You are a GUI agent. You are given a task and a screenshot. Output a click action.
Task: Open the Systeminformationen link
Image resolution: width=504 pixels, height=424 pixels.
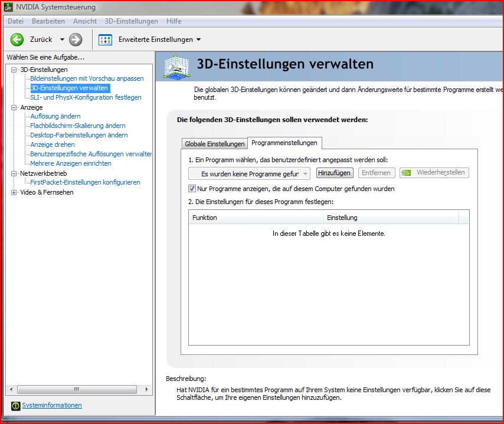[52, 405]
